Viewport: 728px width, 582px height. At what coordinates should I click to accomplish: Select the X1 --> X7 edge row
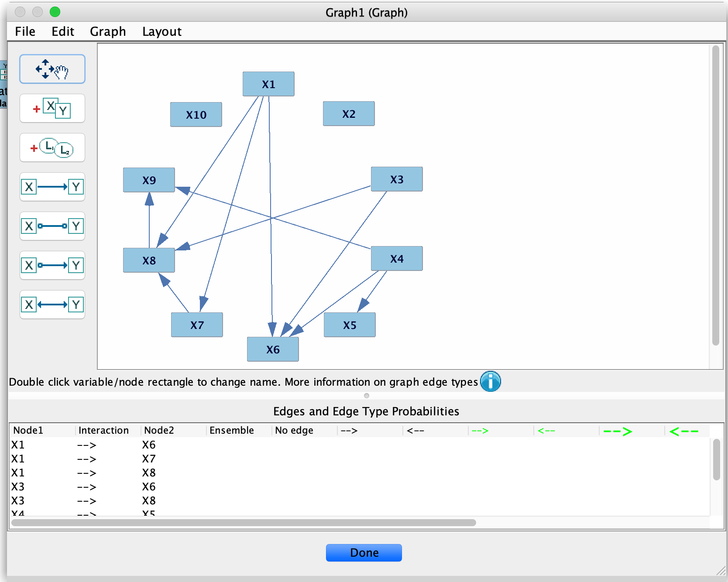click(x=87, y=459)
